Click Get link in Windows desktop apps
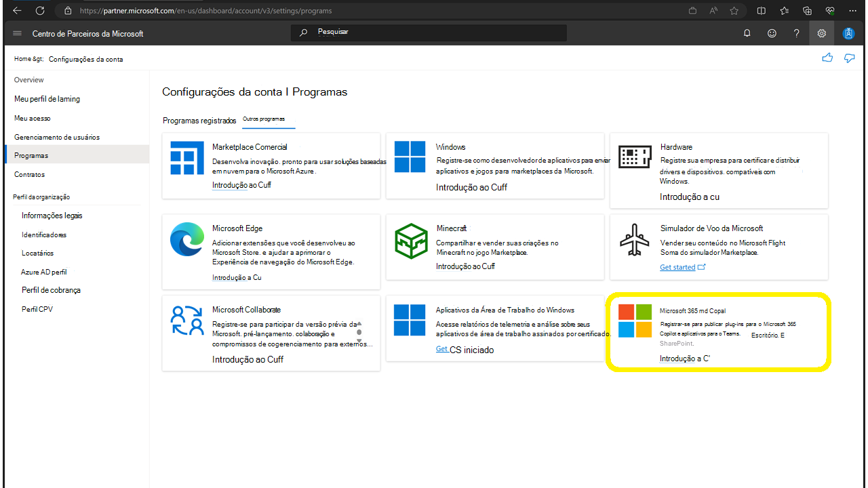 coord(441,349)
